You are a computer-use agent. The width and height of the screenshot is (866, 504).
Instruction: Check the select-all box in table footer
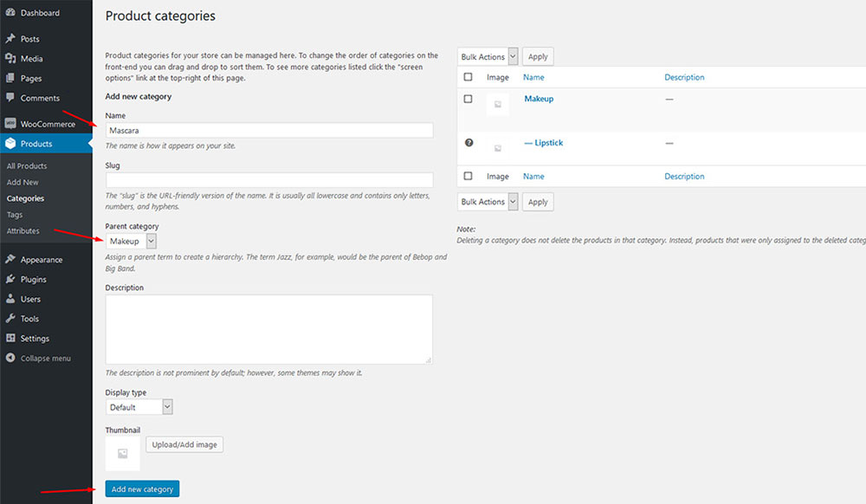(468, 176)
